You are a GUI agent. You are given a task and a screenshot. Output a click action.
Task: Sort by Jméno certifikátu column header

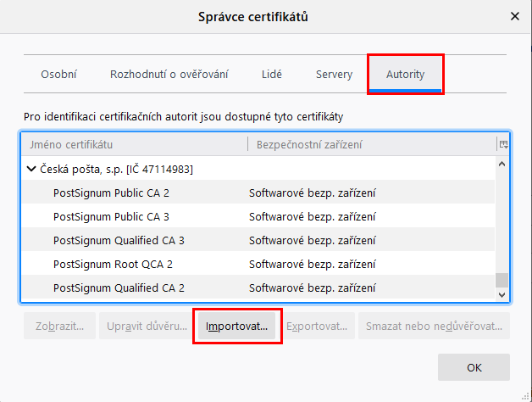click(134, 144)
